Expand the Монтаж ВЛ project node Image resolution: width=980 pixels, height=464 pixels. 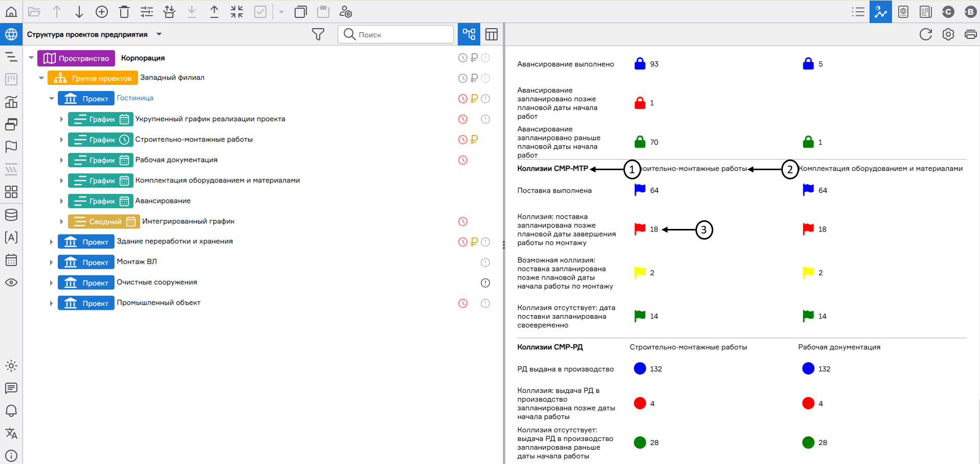tap(51, 262)
